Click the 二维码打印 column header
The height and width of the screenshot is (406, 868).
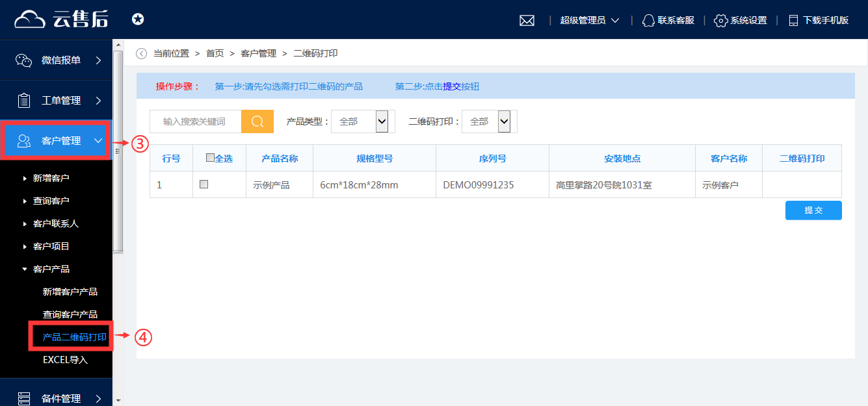802,158
